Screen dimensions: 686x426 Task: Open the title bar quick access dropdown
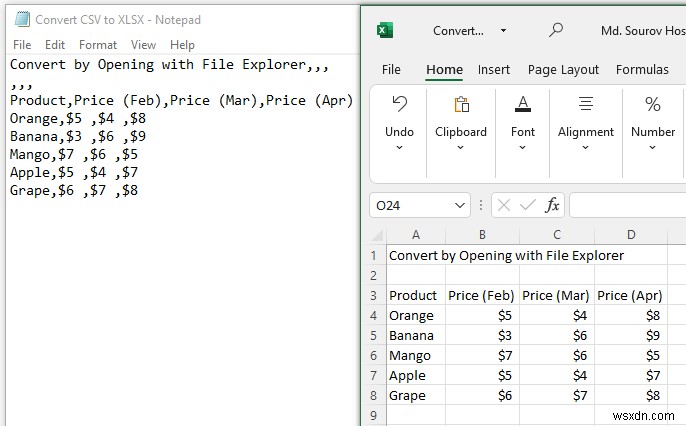click(504, 31)
